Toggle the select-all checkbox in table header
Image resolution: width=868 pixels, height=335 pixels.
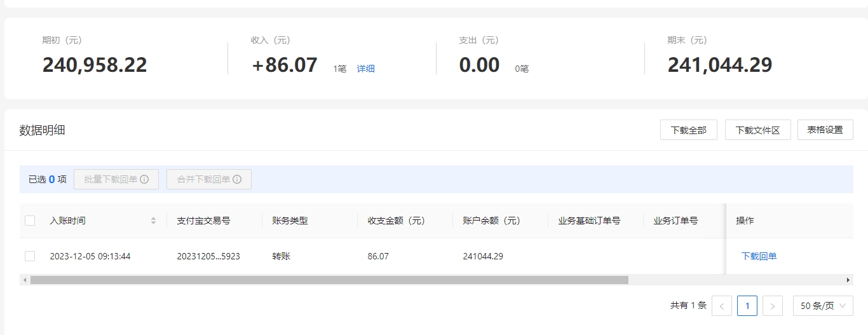coord(30,221)
